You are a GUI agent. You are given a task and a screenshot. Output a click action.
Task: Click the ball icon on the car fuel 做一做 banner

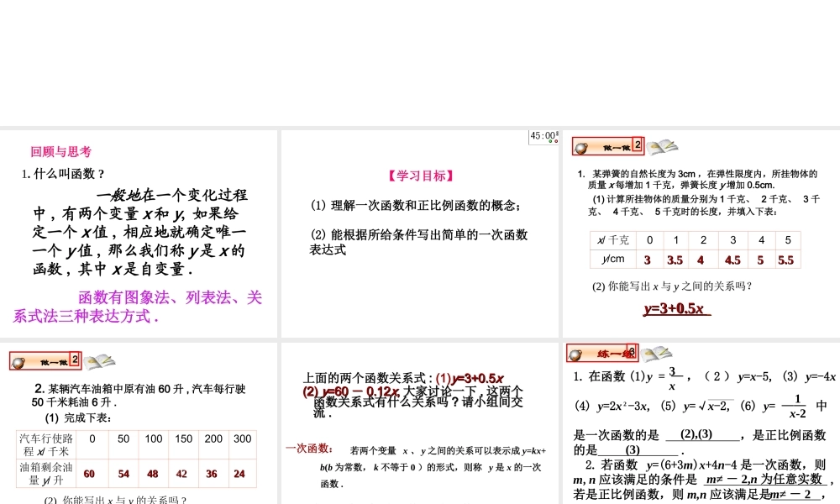(18, 363)
